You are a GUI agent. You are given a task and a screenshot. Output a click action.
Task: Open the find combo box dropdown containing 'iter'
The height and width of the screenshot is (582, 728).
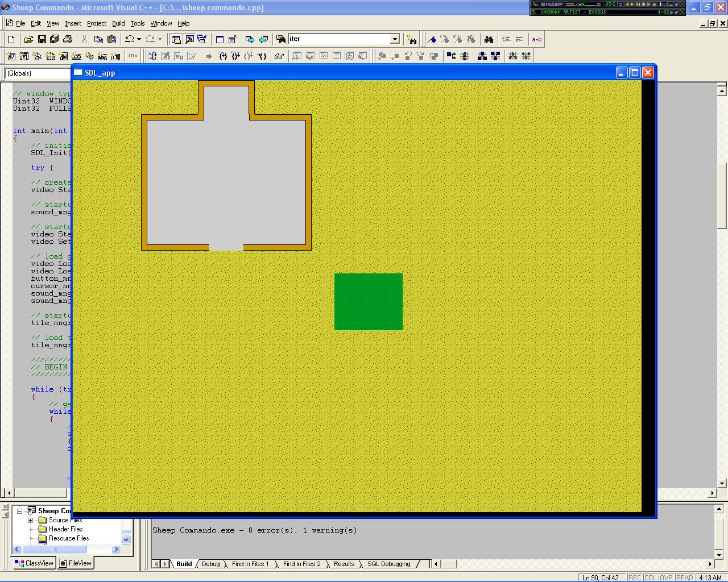(395, 39)
